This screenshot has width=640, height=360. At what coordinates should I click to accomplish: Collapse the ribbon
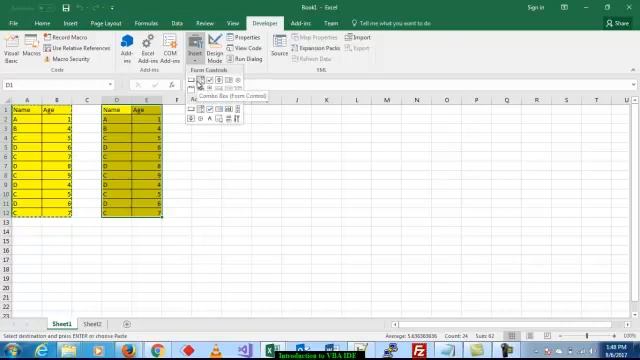point(633,70)
